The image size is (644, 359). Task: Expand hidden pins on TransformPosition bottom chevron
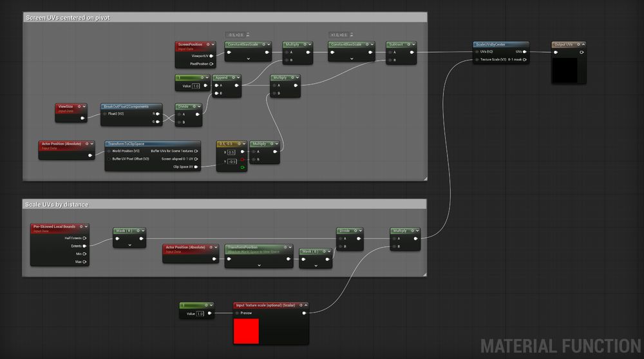point(259,266)
